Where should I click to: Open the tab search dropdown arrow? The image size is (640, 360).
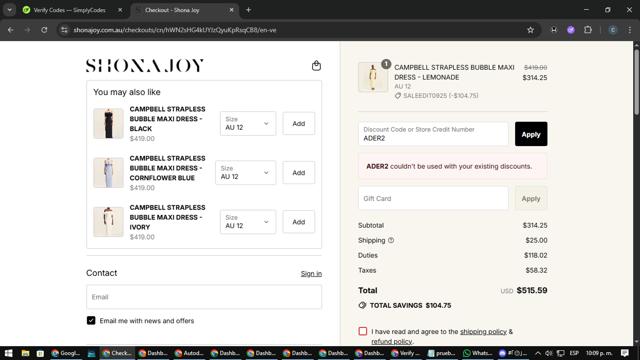pos(9,10)
